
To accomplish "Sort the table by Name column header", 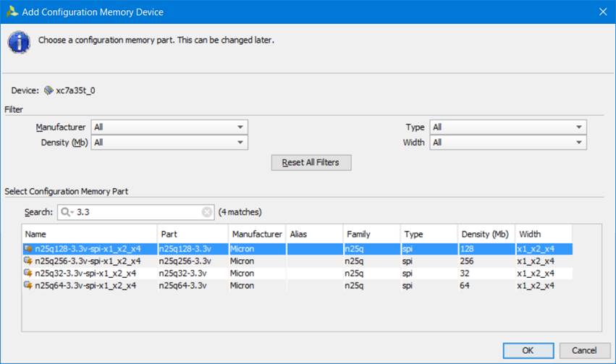I will pos(89,234).
